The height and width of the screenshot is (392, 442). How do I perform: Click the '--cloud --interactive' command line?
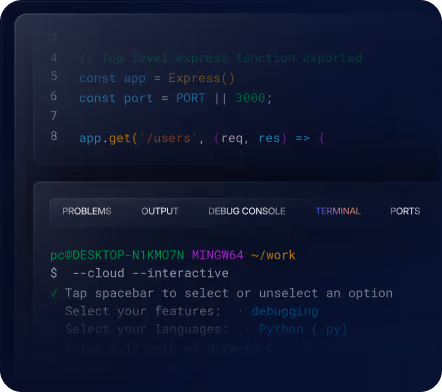click(x=151, y=273)
